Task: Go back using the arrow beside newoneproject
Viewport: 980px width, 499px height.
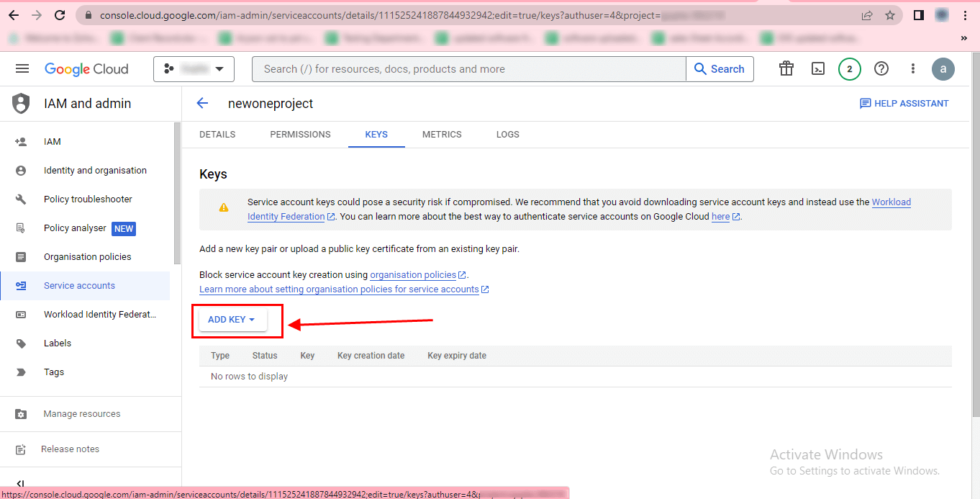Action: click(202, 104)
